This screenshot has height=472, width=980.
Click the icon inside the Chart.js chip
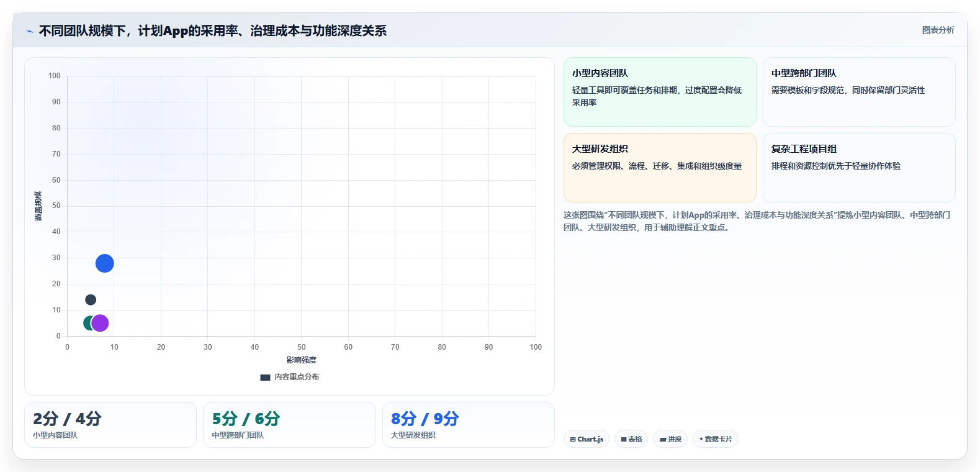(x=573, y=439)
